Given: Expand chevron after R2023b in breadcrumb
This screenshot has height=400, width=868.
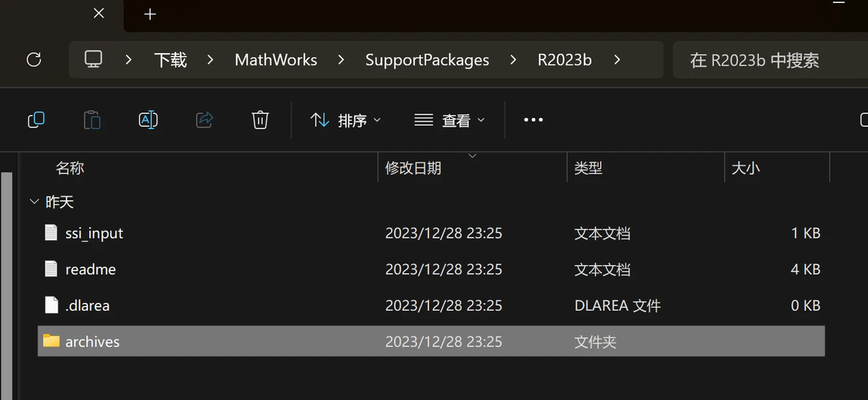Looking at the screenshot, I should point(617,60).
